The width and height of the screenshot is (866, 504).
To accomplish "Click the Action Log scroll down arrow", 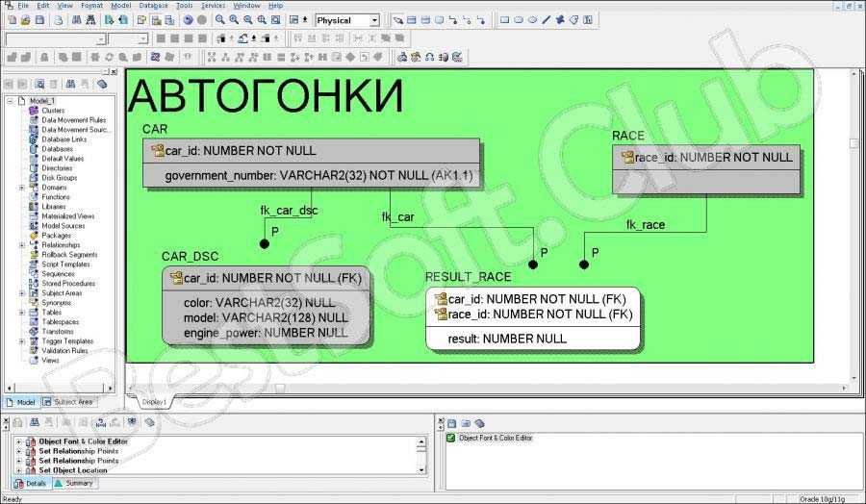I will [x=422, y=469].
